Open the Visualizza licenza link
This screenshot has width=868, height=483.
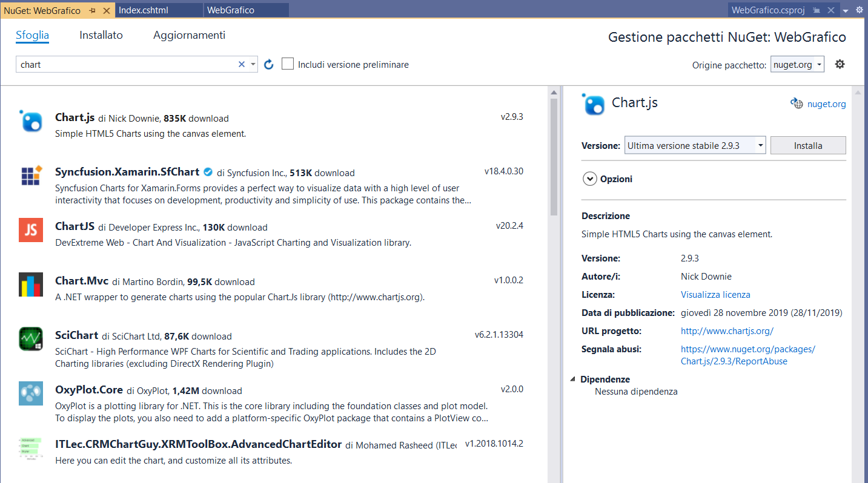click(x=715, y=295)
